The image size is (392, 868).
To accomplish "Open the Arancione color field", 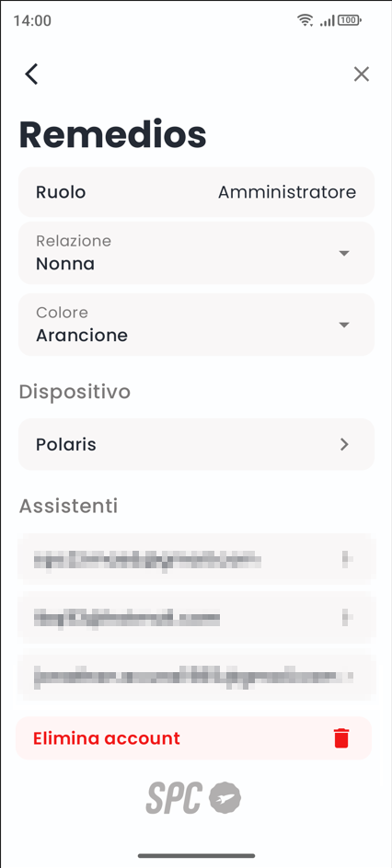I will (196, 325).
